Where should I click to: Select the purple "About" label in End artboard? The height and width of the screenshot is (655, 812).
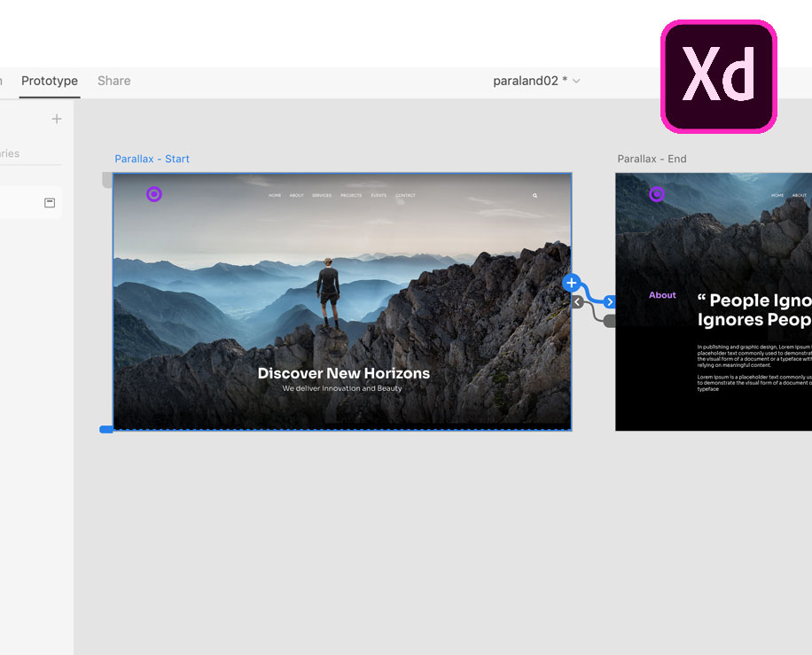tap(662, 294)
